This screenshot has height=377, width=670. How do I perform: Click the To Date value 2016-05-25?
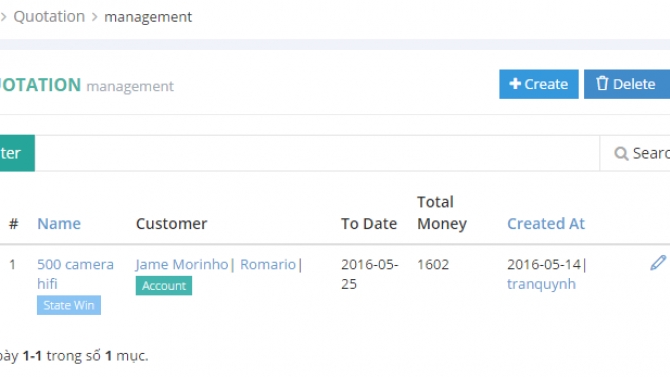click(370, 274)
